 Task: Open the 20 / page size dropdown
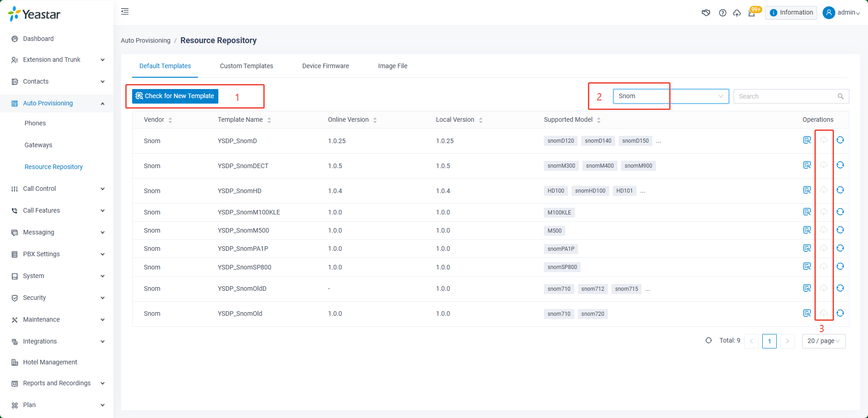pyautogui.click(x=824, y=341)
